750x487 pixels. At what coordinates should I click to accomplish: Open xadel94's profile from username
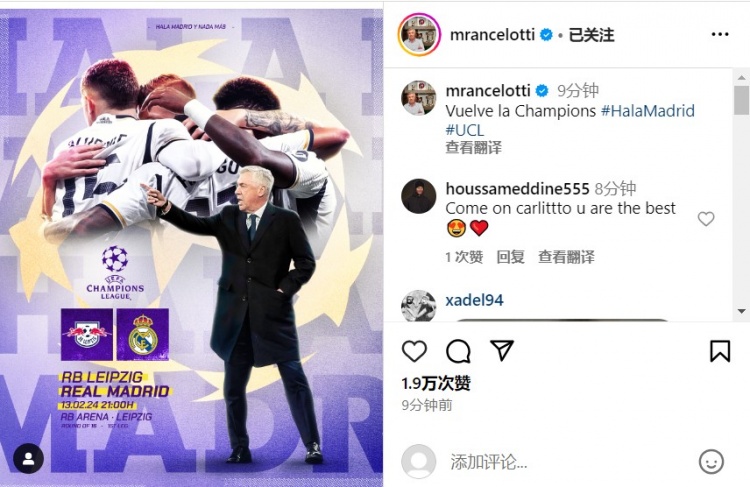[x=474, y=300]
